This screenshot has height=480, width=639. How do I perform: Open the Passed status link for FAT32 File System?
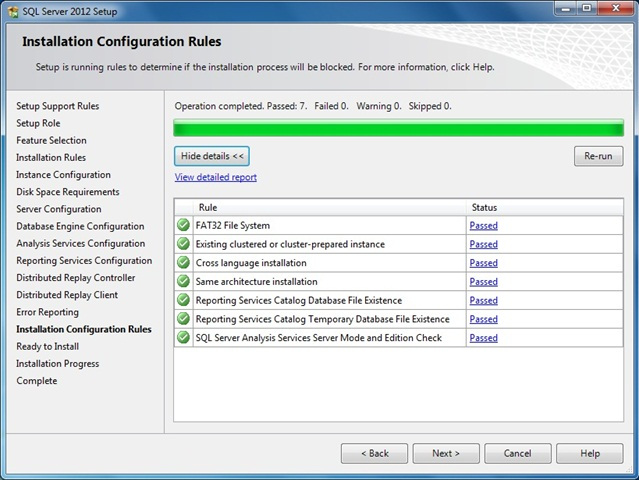[483, 226]
